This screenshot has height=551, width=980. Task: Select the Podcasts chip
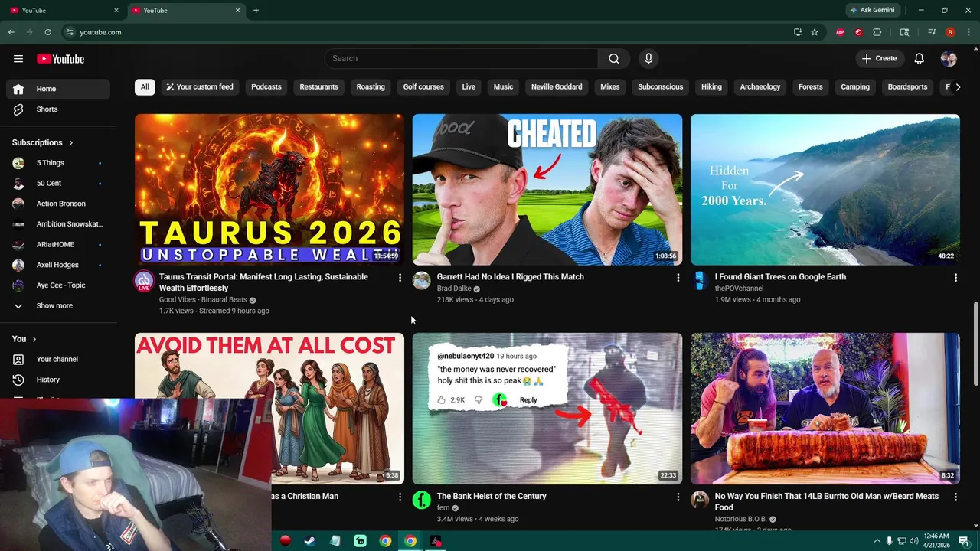click(266, 87)
